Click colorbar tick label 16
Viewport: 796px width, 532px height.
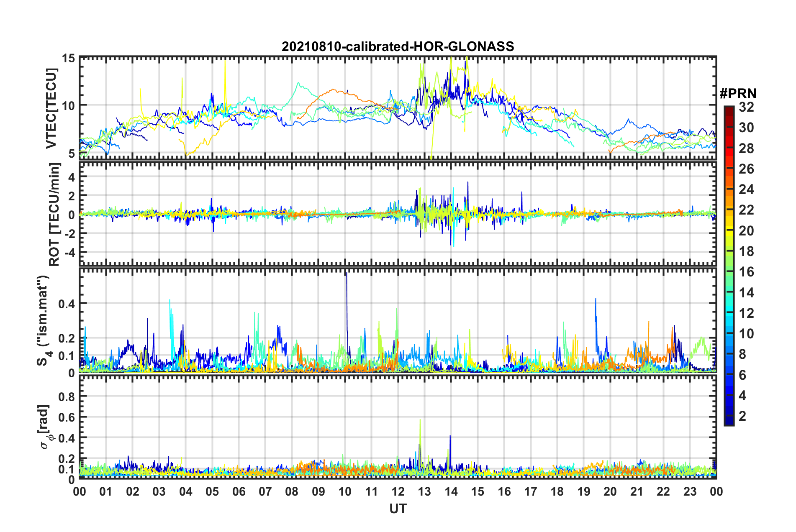pyautogui.click(x=746, y=272)
